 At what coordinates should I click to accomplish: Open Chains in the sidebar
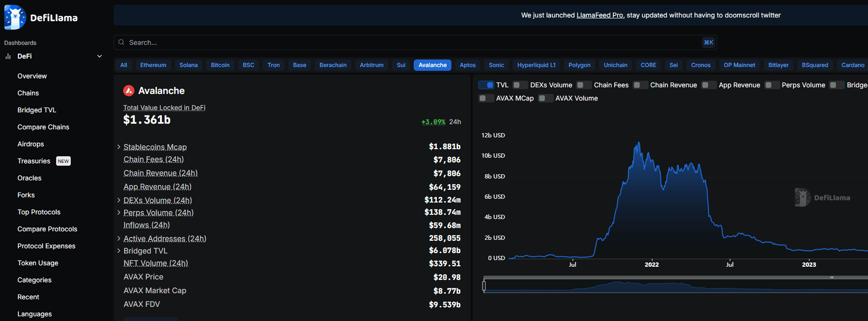[x=28, y=93]
